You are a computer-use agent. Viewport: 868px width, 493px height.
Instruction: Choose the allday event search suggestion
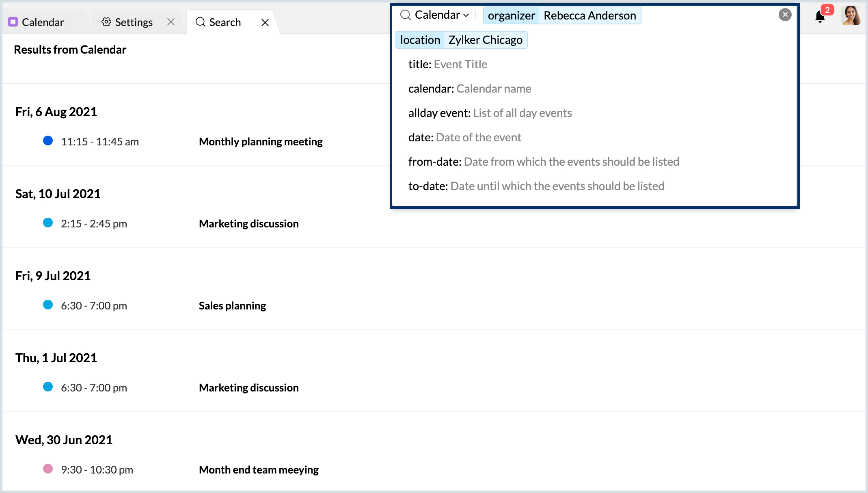tap(490, 113)
